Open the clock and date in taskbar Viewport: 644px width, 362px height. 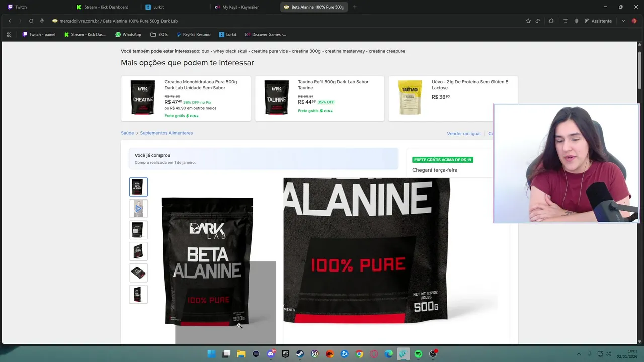pos(628,354)
